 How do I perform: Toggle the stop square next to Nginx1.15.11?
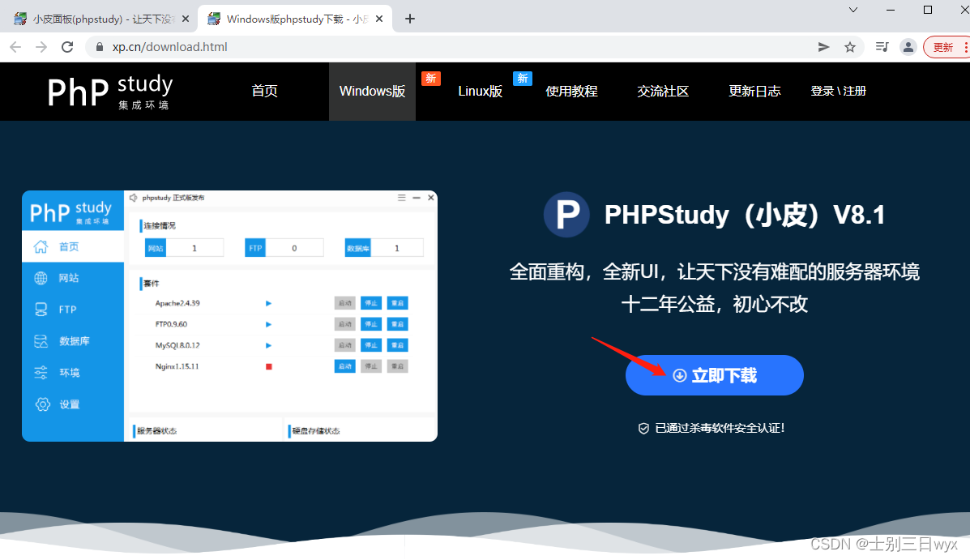pyautogui.click(x=268, y=367)
